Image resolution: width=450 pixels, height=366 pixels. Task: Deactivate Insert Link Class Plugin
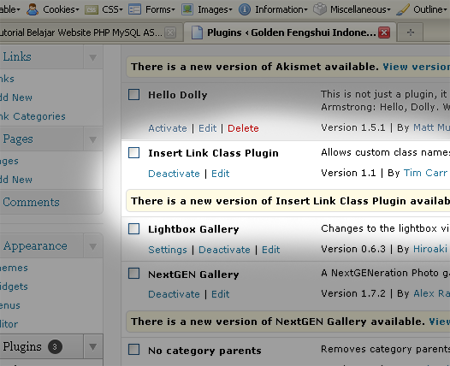tap(174, 174)
